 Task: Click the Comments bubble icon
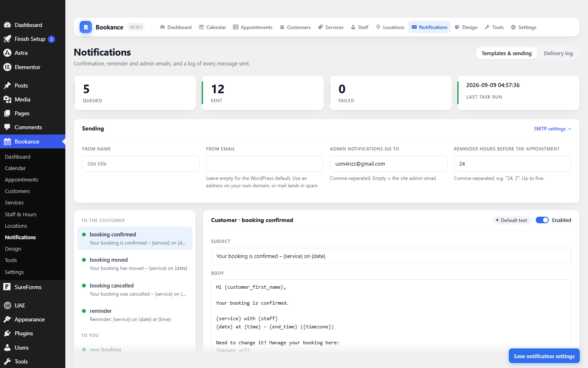7,127
